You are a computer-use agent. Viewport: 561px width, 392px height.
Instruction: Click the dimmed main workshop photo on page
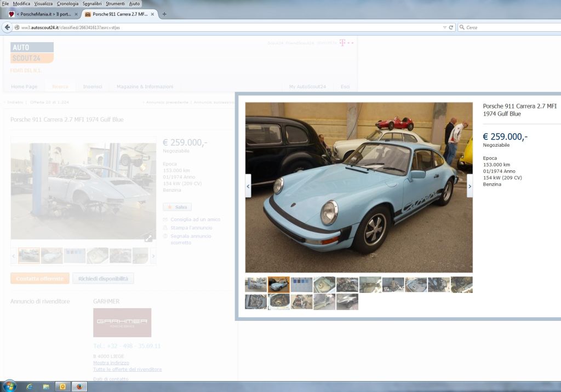pyautogui.click(x=84, y=191)
